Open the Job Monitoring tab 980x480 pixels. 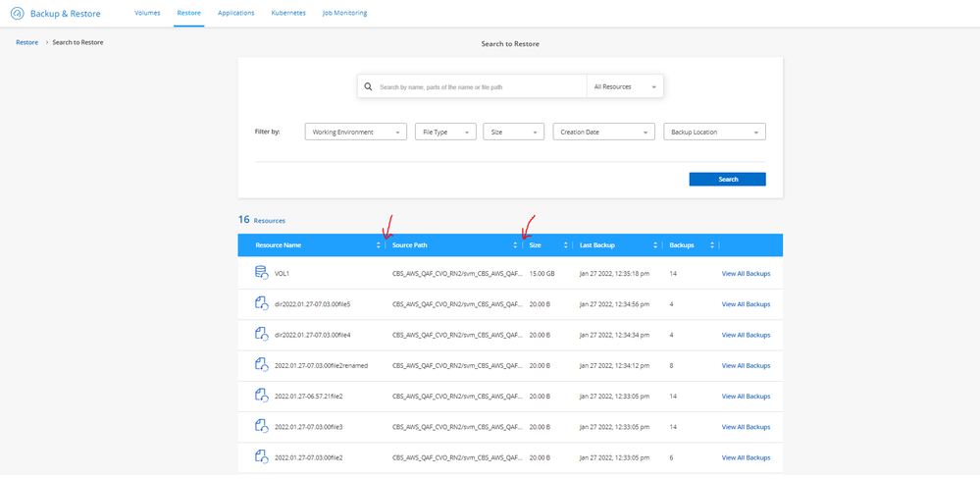343,13
